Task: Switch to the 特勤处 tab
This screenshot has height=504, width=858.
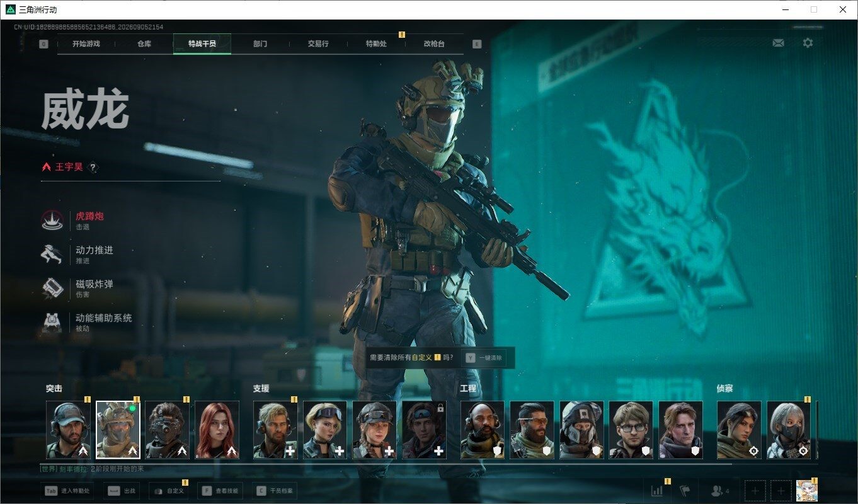Action: [x=376, y=44]
